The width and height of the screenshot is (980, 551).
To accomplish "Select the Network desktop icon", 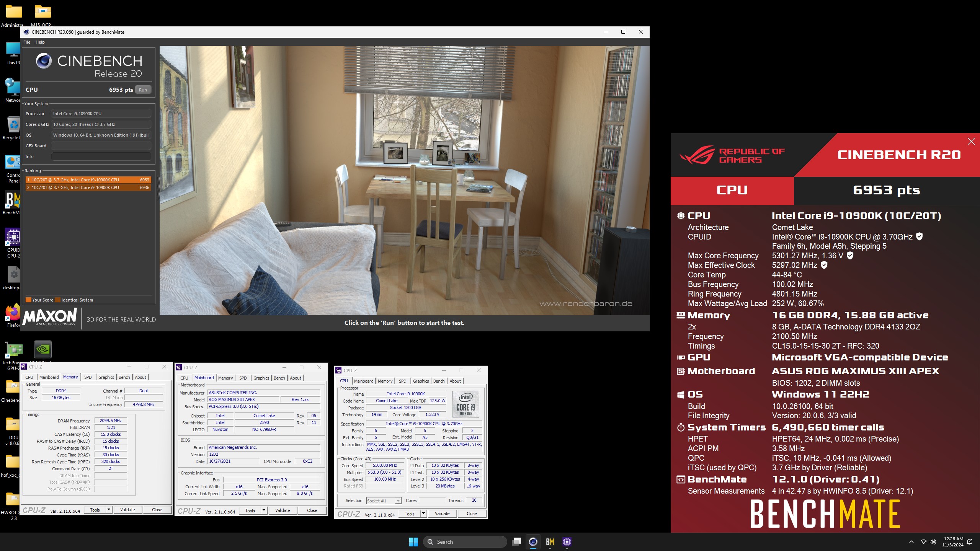I will (x=13, y=90).
